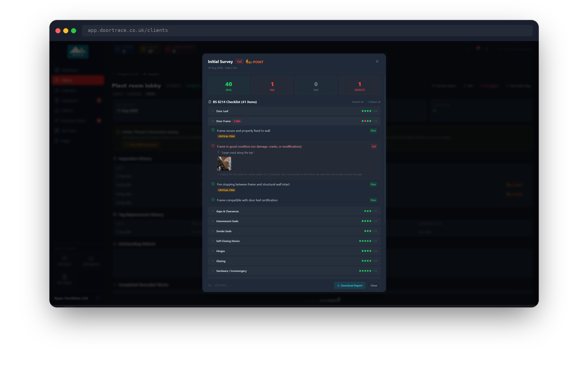Click the 0 N/A summary card
Viewport: 588px width, 378px height.
[x=316, y=86]
